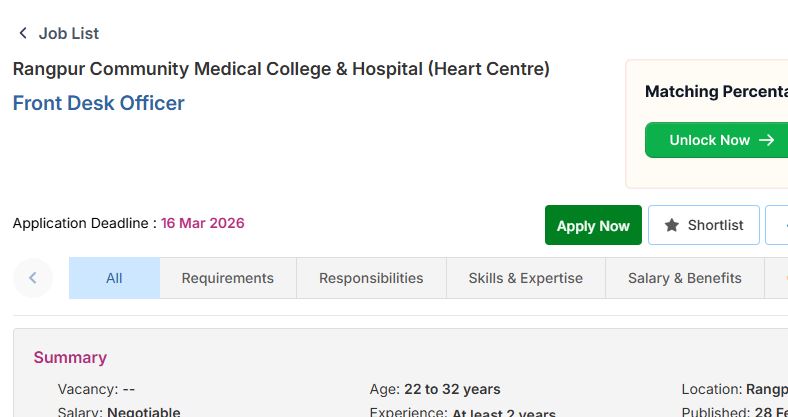Click the Summary section heading
This screenshot has width=788, height=417.
(70, 357)
